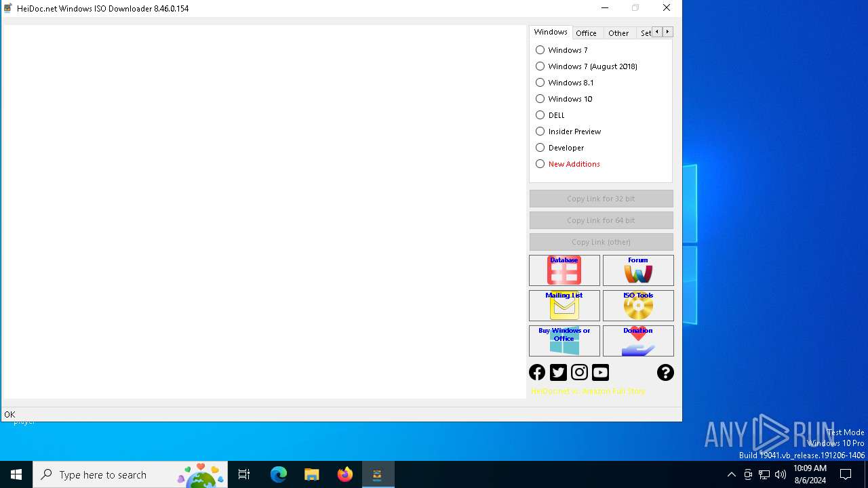
Task: Launch Microsoft Edge from taskbar
Action: [279, 474]
